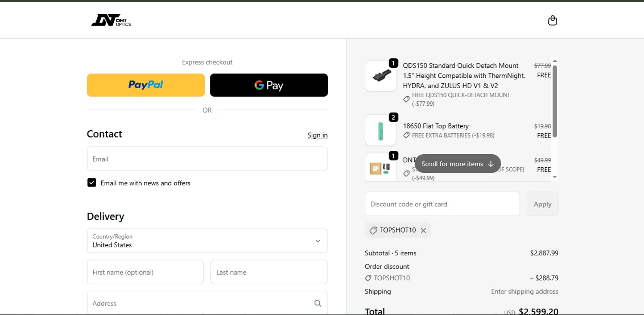
Task: Click the Enter shipping address text
Action: pyautogui.click(x=525, y=291)
